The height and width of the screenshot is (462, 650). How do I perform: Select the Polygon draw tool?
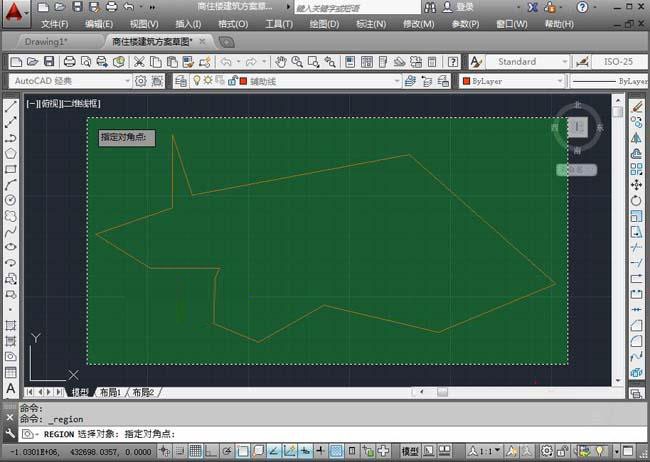10,154
